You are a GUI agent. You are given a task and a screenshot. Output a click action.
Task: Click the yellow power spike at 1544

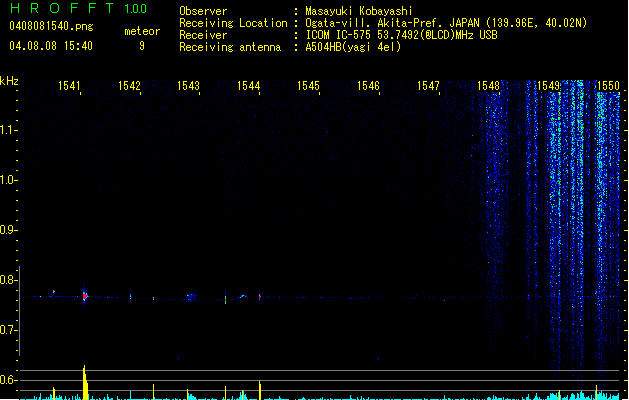(x=260, y=390)
